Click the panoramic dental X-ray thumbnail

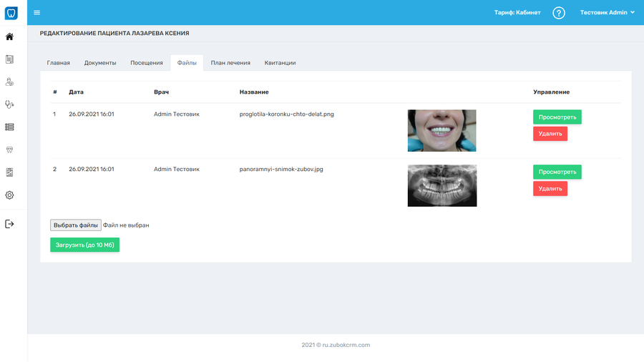tap(441, 186)
